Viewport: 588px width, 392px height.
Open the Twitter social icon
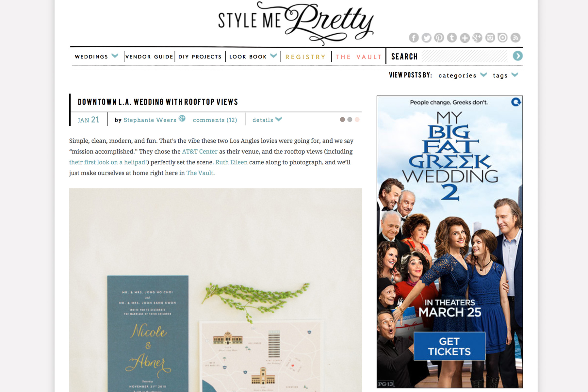tap(426, 38)
